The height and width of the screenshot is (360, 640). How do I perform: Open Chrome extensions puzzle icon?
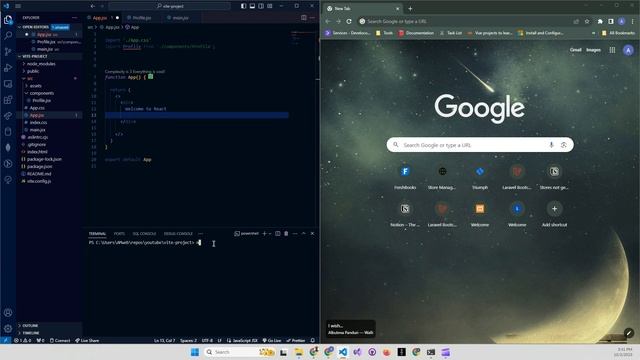pos(600,21)
